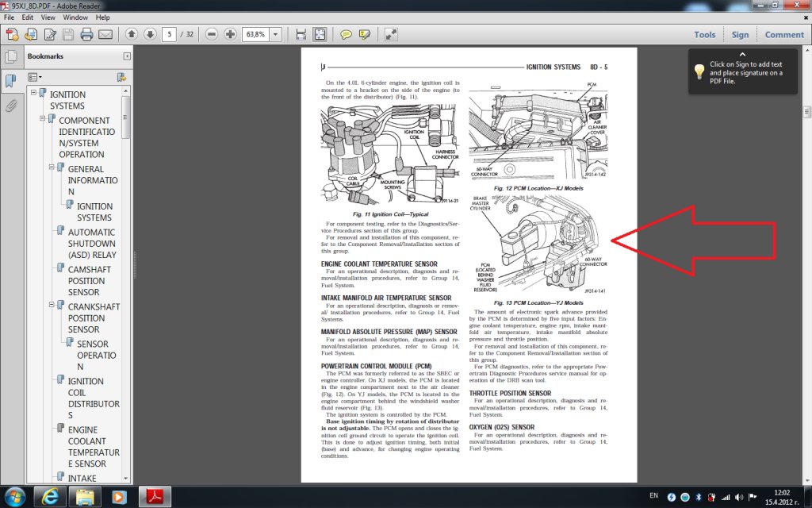Select the highlight text tool
Image resolution: width=812 pixels, height=508 pixels.
(365, 34)
